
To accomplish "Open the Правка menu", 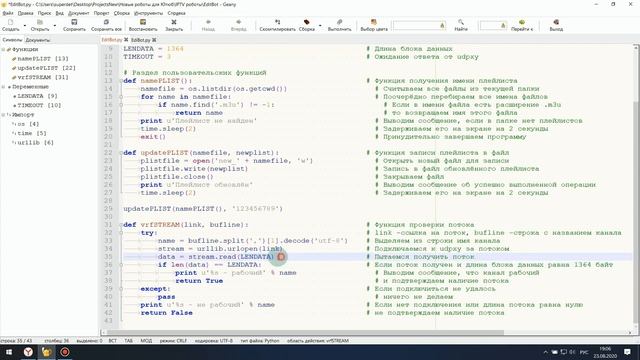I will coord(25,13).
